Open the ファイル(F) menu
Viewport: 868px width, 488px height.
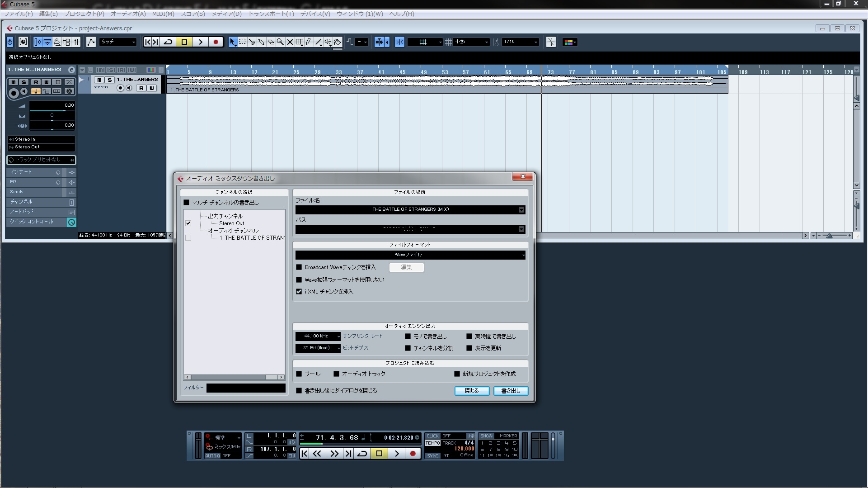click(x=18, y=14)
